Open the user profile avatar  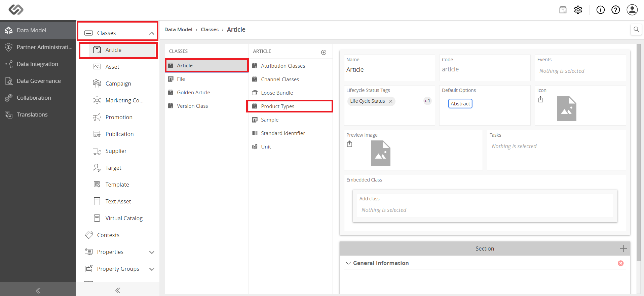coord(632,10)
